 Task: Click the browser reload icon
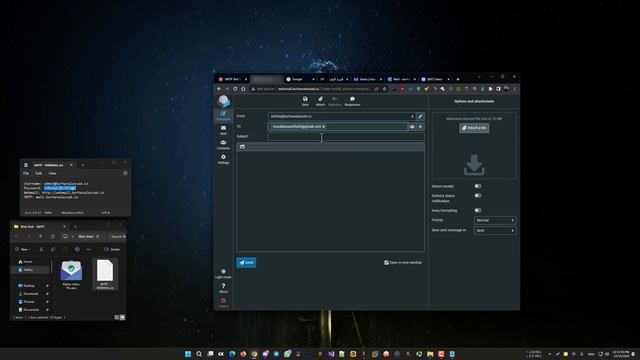point(235,89)
